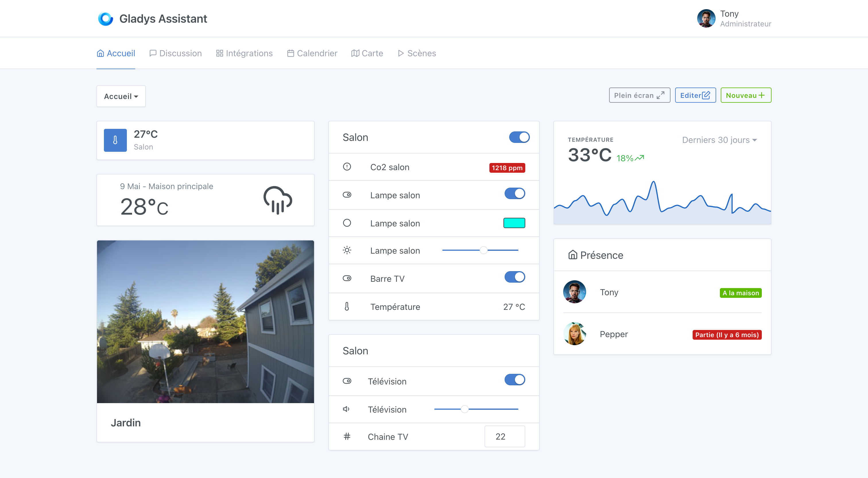868x478 pixels.
Task: Click the 1218 ppm Co2 badge
Action: (507, 168)
